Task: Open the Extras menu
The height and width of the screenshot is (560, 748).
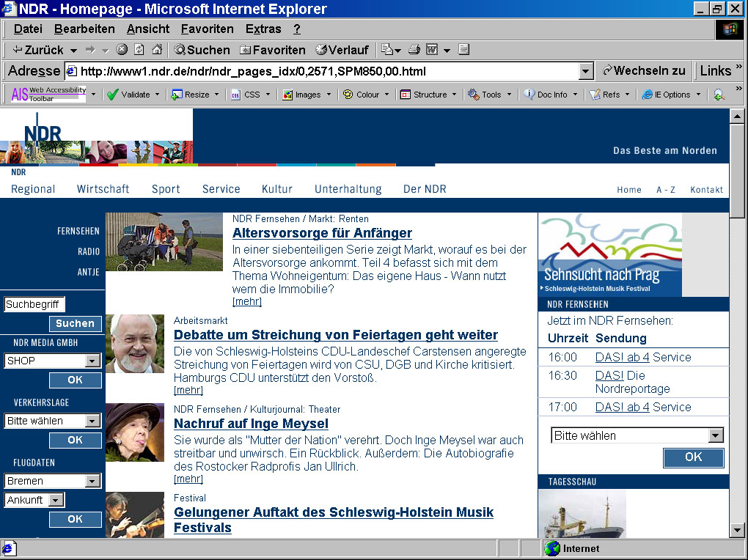Action: click(x=263, y=29)
